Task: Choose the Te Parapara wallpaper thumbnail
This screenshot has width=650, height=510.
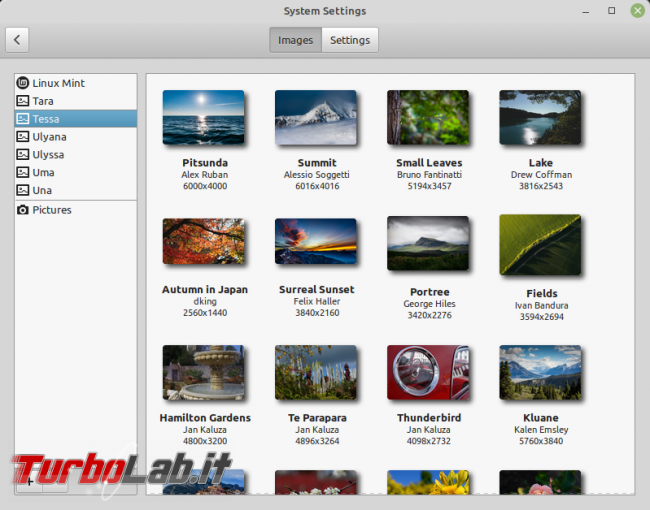Action: 316,372
